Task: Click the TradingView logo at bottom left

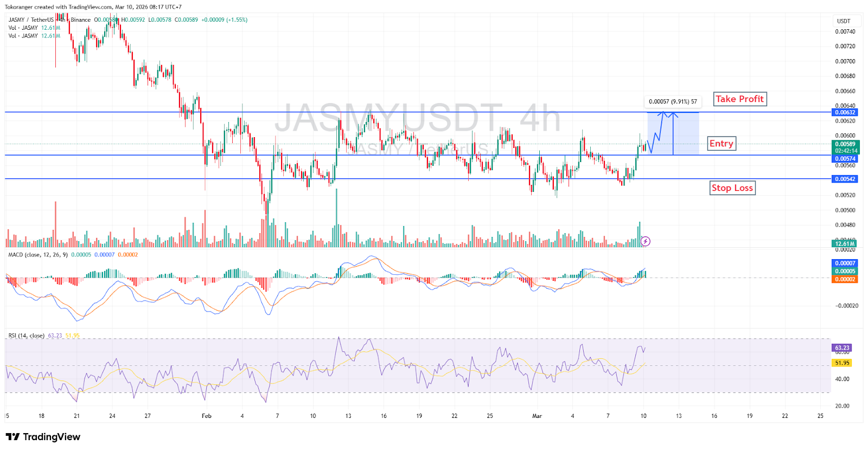Action: (x=43, y=437)
